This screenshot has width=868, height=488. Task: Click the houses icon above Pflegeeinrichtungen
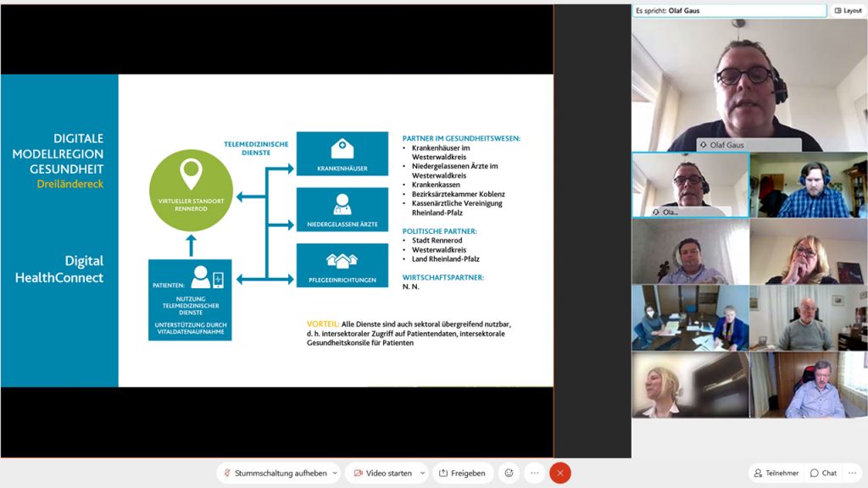(x=342, y=261)
